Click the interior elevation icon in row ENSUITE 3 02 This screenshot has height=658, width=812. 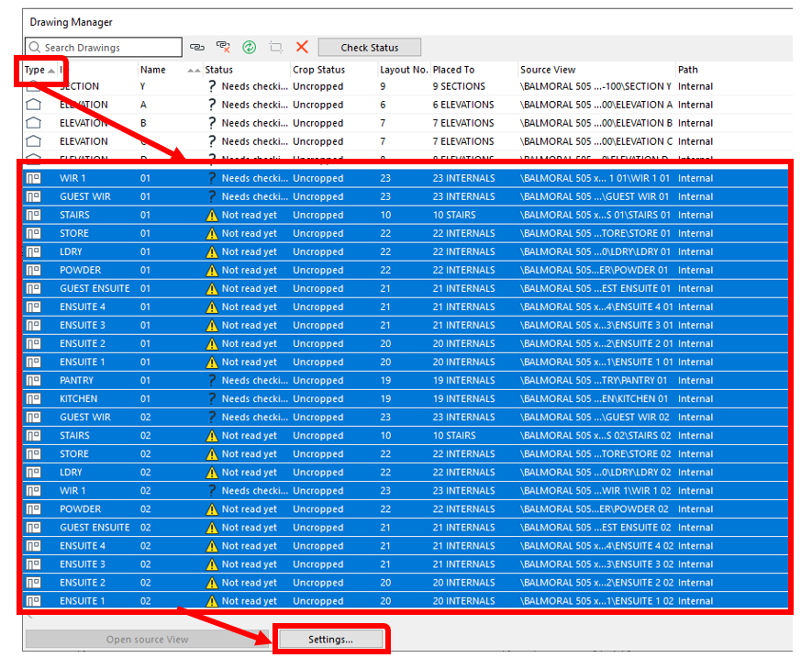coord(34,564)
